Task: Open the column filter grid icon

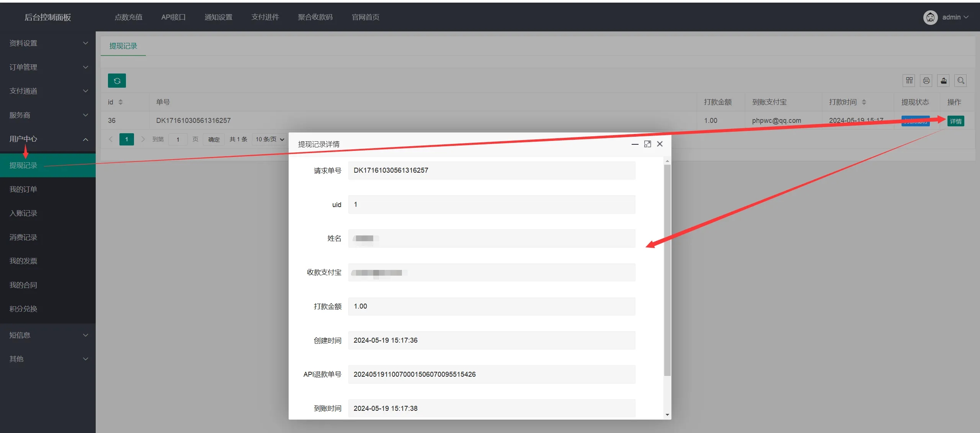Action: (909, 80)
